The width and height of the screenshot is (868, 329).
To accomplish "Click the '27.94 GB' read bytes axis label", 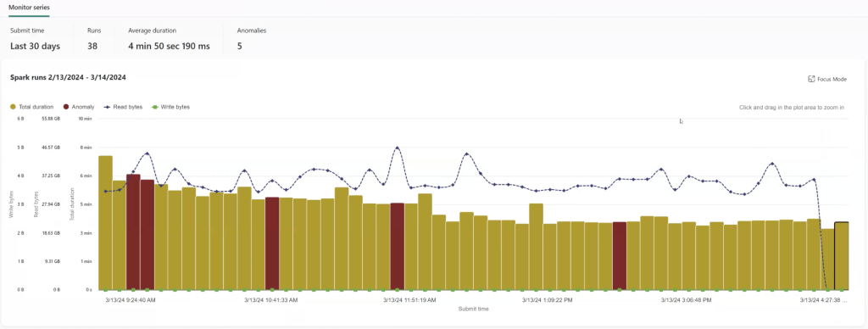I will coord(50,204).
